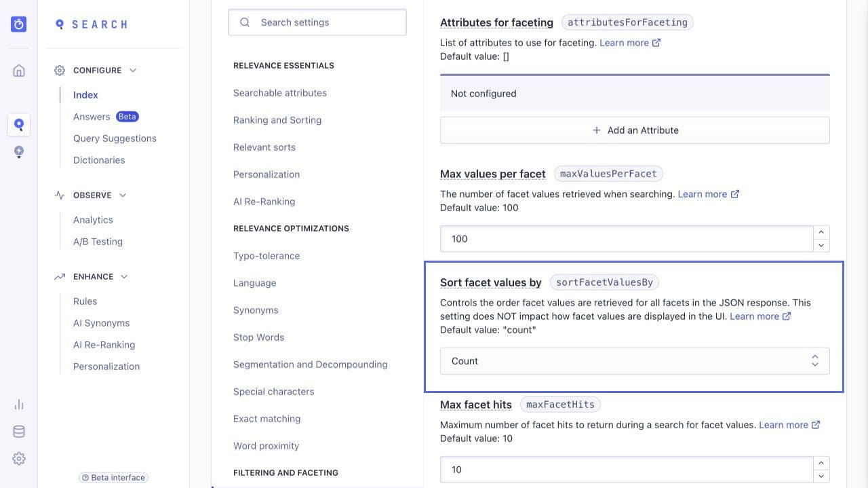Screen dimensions: 868x488
Task: Open A/B Testing
Action: [98, 242]
